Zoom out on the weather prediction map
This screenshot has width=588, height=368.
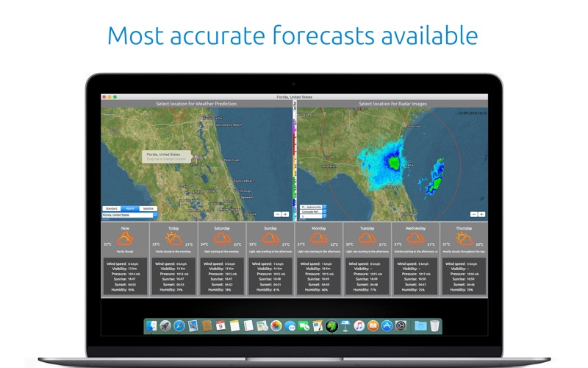pos(279,214)
